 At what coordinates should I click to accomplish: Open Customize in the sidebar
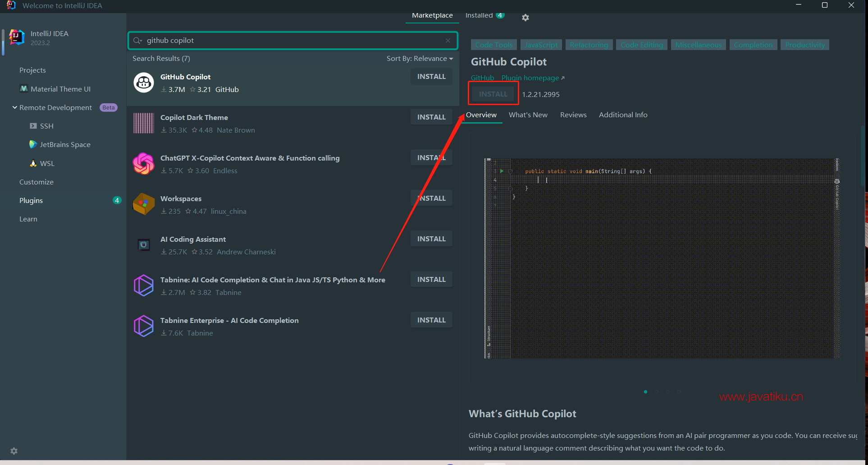[x=37, y=182]
